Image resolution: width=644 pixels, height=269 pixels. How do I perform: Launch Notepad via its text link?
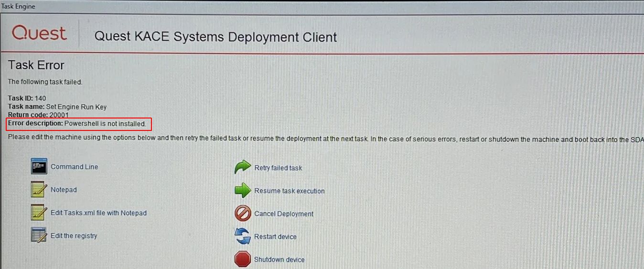click(x=64, y=190)
